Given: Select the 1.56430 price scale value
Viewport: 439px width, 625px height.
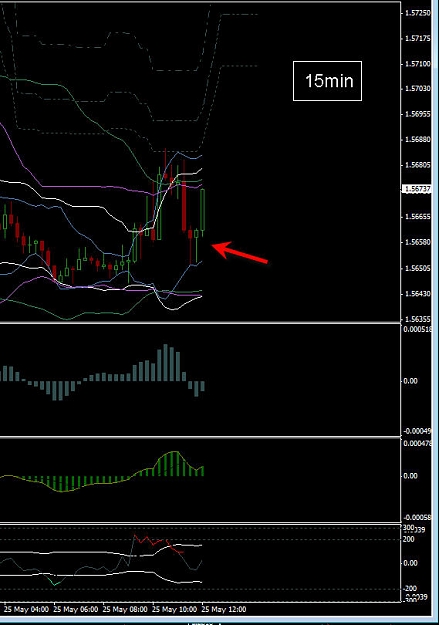Looking at the screenshot, I should click(x=417, y=294).
